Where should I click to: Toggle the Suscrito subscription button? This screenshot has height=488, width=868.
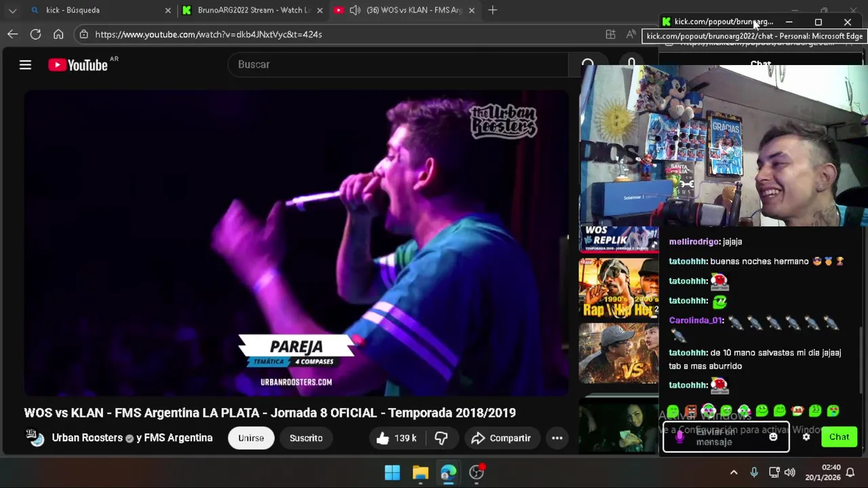click(306, 438)
